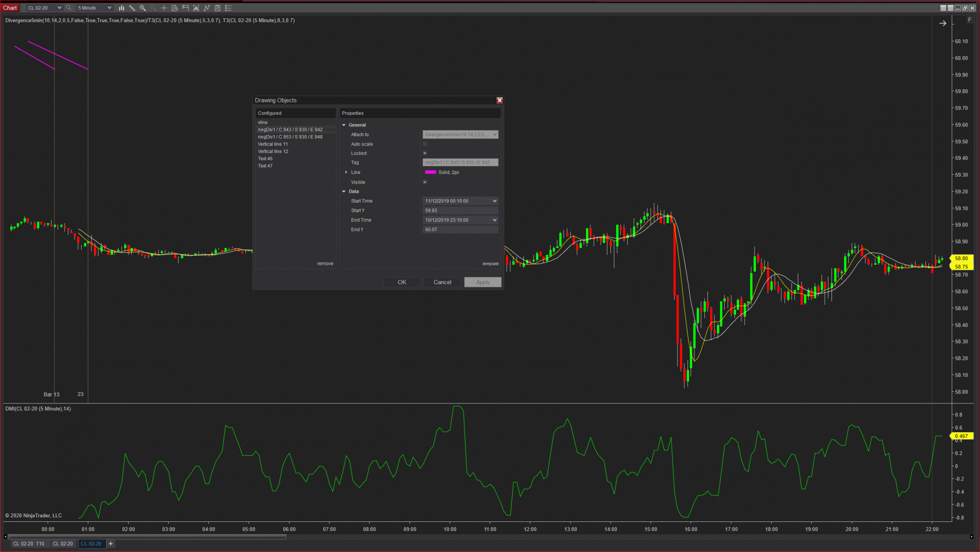Select Vertical line 11 in Configured list
The image size is (980, 552).
click(273, 144)
